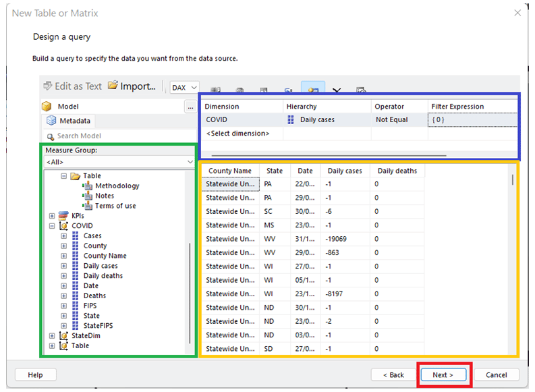Select the -19069 daily cases cell
This screenshot has height=392, width=535.
(345, 239)
